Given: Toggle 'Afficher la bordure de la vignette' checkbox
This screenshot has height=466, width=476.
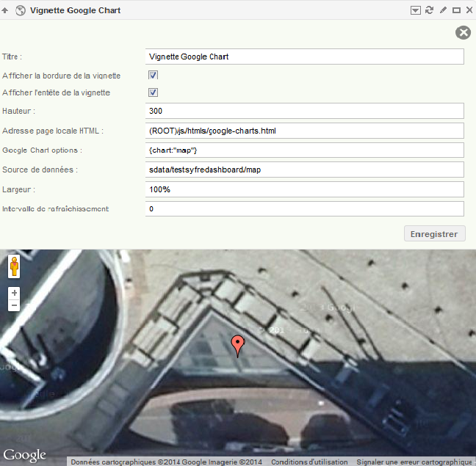Looking at the screenshot, I should (153, 75).
